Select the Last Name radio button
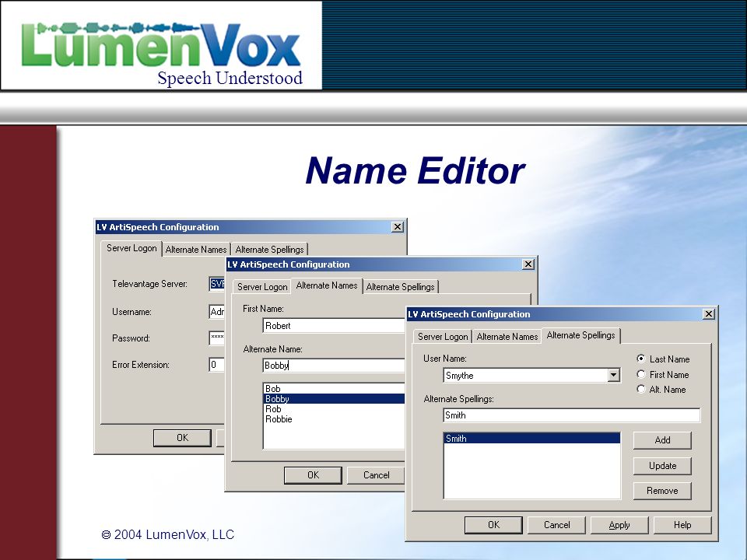This screenshot has height=560, width=747. coord(641,359)
